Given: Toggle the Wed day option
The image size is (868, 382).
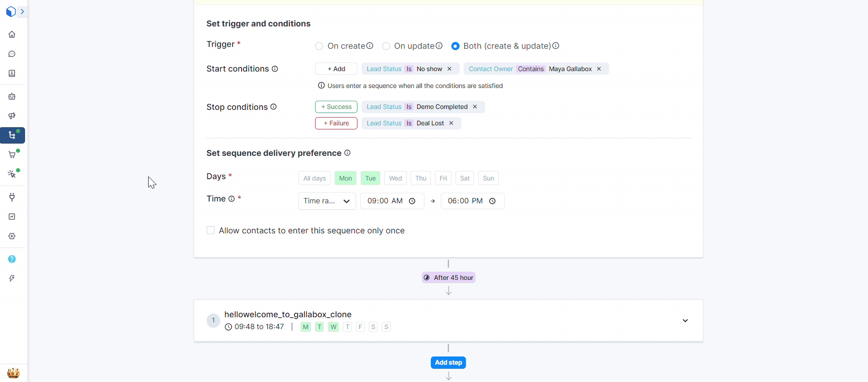Looking at the screenshot, I should pos(395,178).
